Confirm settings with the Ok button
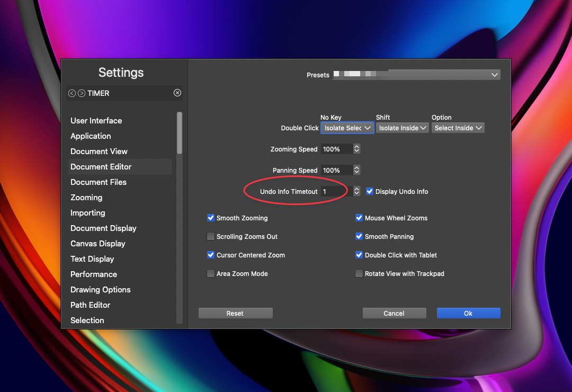The image size is (572, 392). point(468,313)
